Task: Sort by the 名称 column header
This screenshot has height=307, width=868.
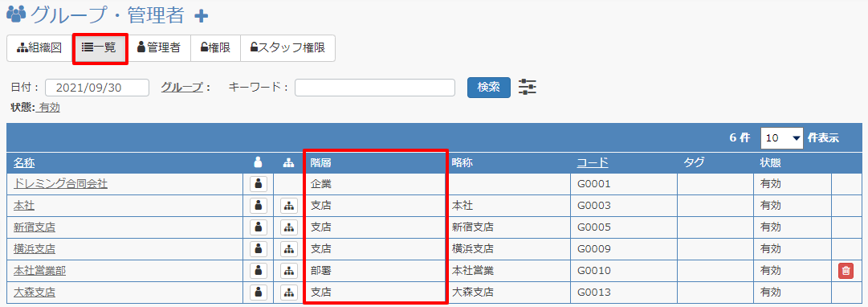Action: [24, 162]
